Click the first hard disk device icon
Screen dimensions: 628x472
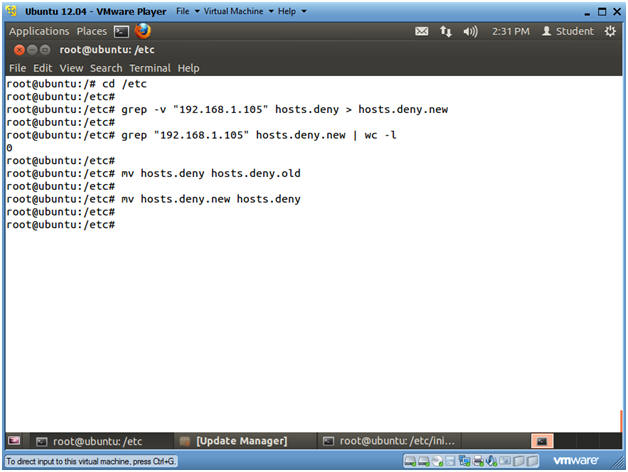click(411, 461)
